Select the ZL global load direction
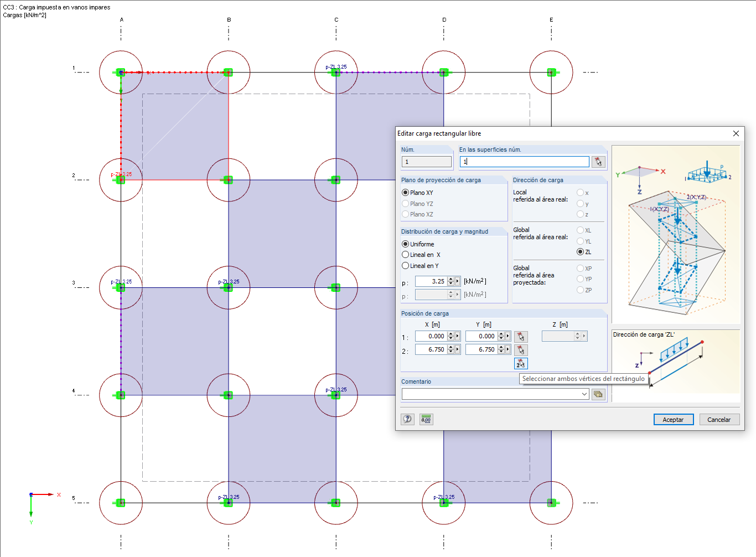The width and height of the screenshot is (756, 557). click(580, 252)
